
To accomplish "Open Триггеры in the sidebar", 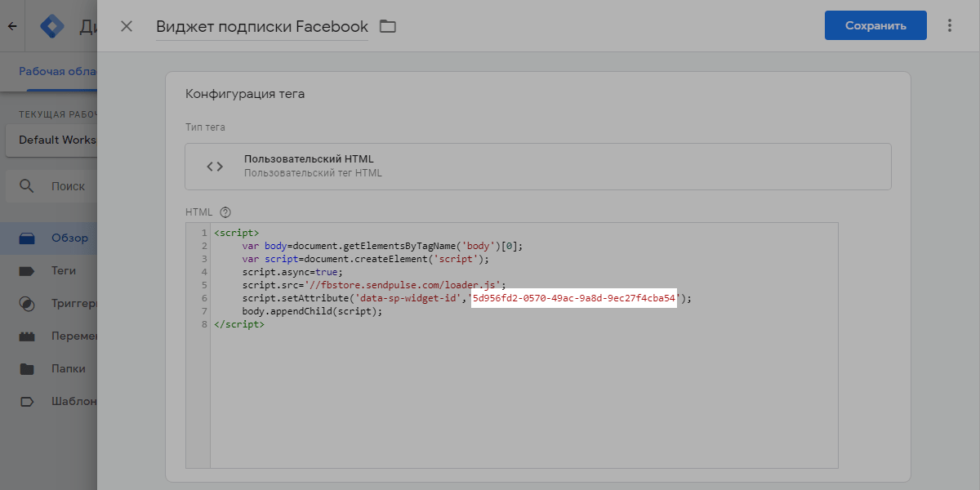I will point(49,303).
